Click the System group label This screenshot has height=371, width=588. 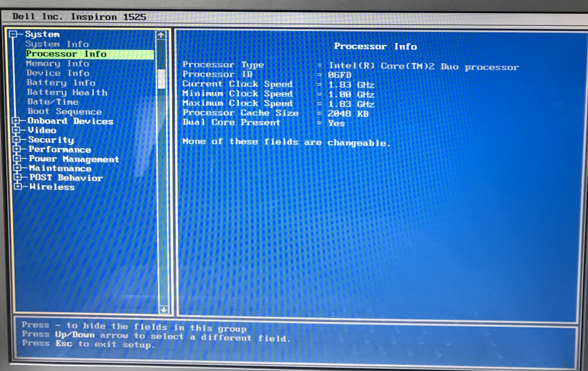[42, 34]
